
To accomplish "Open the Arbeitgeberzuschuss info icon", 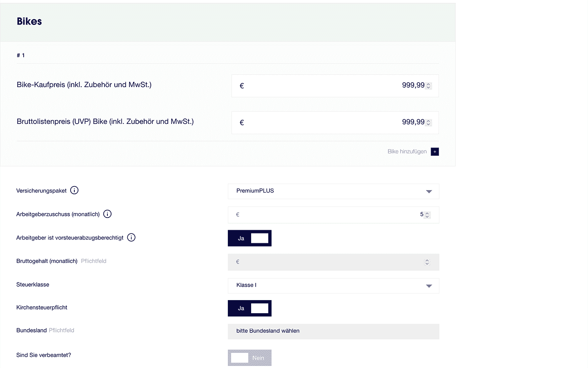I will coord(107,214).
